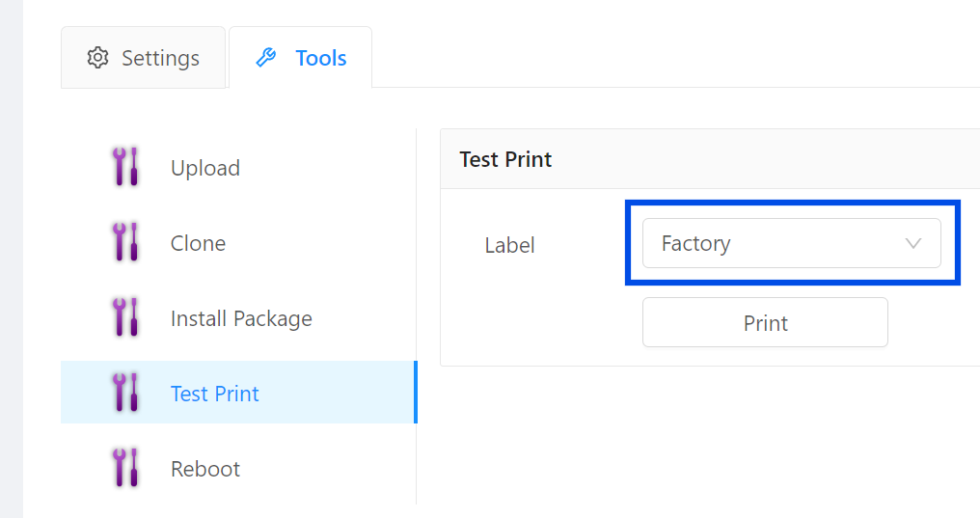
Task: Click the gear icon on Settings tab
Action: 97,58
